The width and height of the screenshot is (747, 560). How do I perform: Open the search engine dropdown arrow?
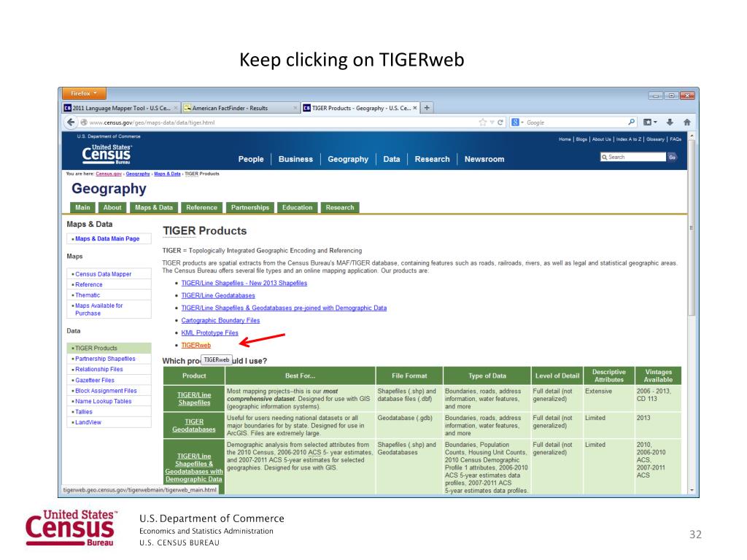(x=522, y=122)
